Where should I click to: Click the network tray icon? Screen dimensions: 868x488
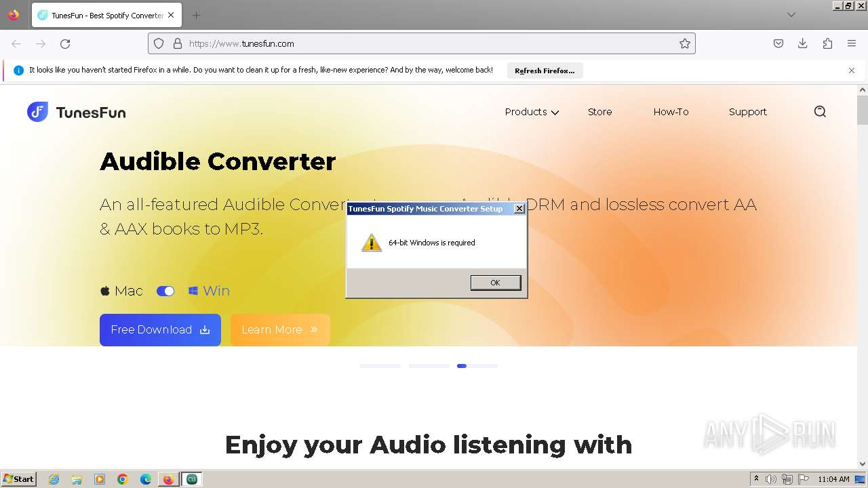click(787, 479)
